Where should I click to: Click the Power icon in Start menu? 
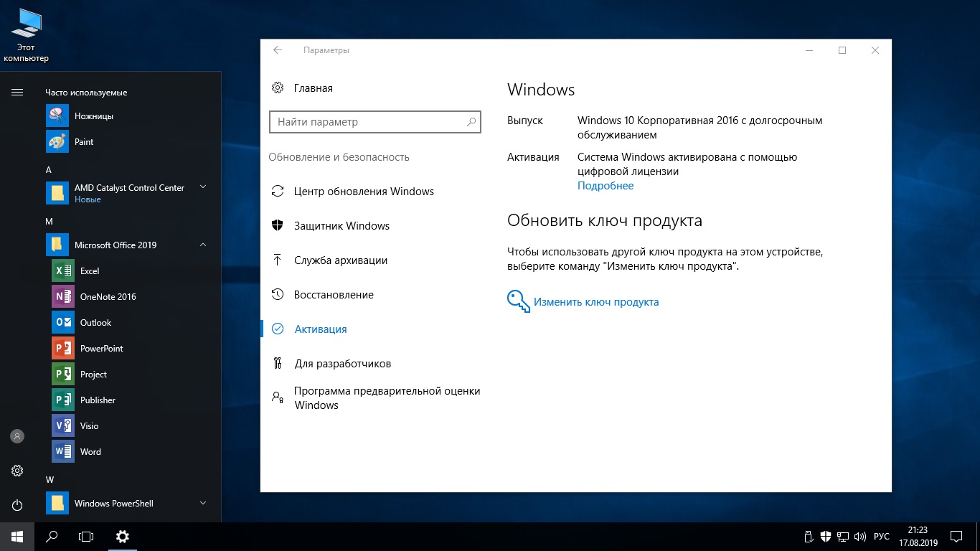(x=17, y=505)
